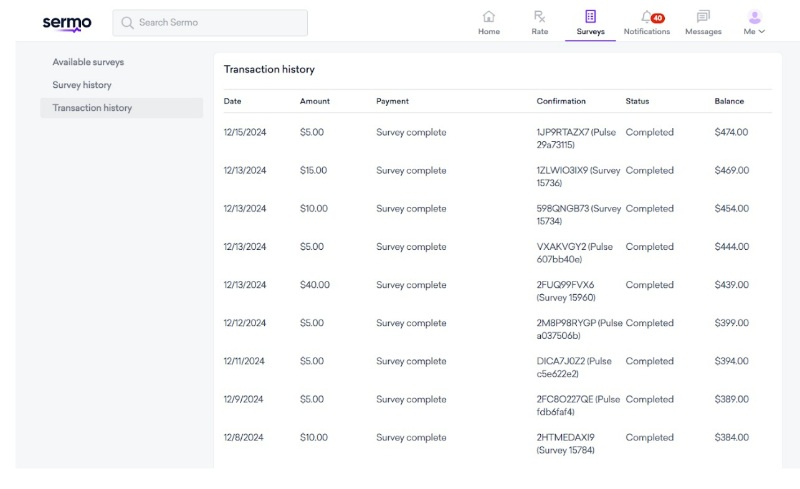Click confirmation 2FC8O227QE (Pulse fdb6faf4)
This screenshot has width=800, height=489.
pos(578,405)
